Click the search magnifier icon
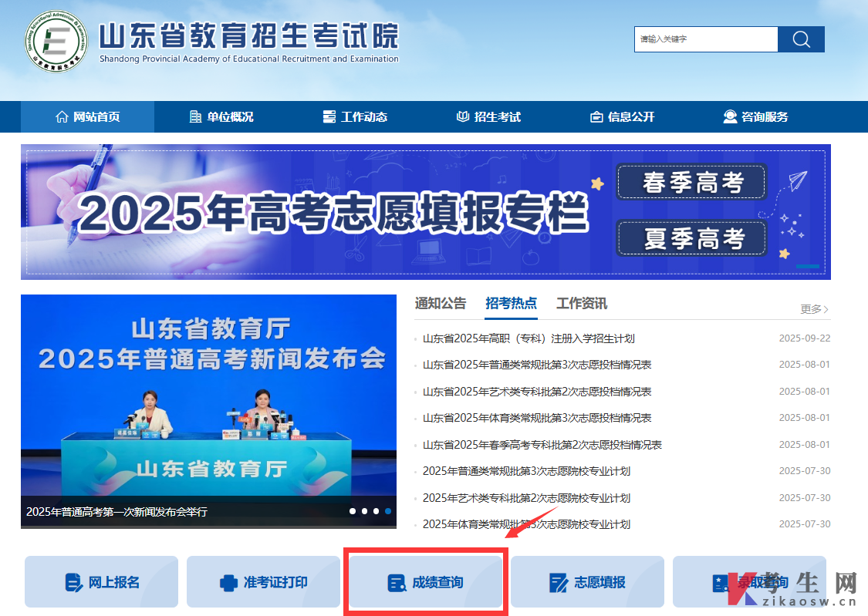 801,39
